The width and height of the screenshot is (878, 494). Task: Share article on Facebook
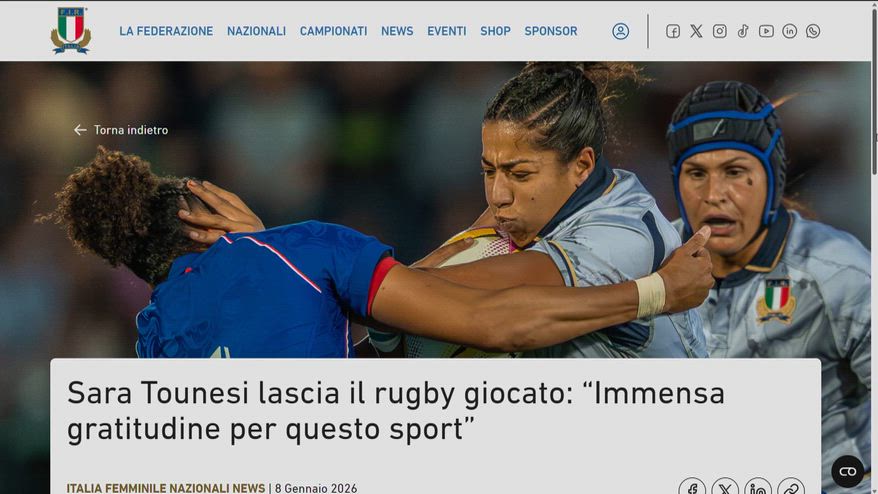[x=692, y=488]
